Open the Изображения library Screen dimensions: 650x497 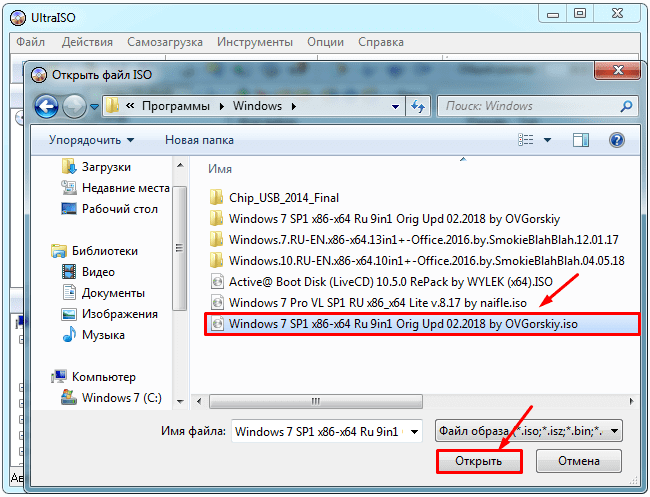click(x=110, y=314)
